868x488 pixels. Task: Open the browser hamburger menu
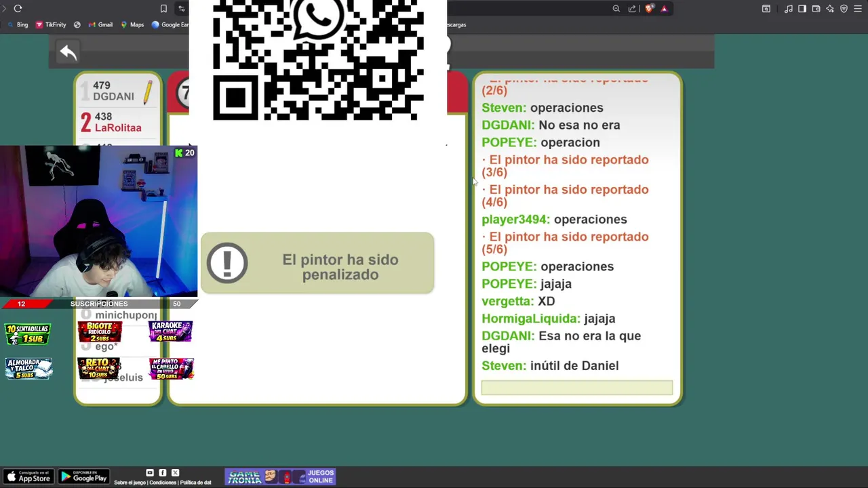pos(858,9)
